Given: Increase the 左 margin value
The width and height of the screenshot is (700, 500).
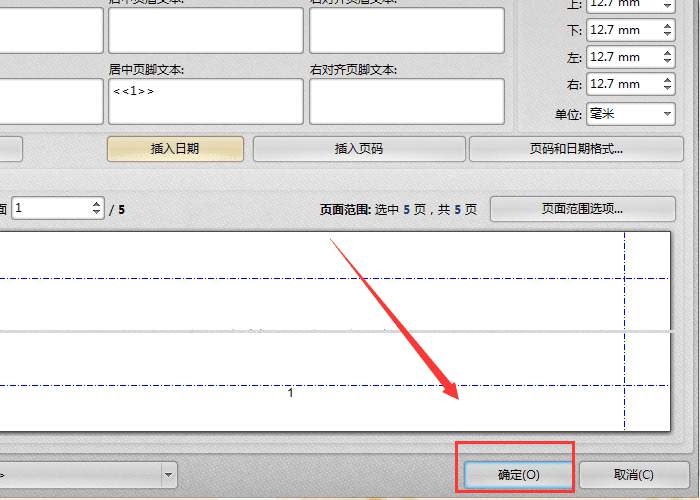Looking at the screenshot, I should click(667, 53).
